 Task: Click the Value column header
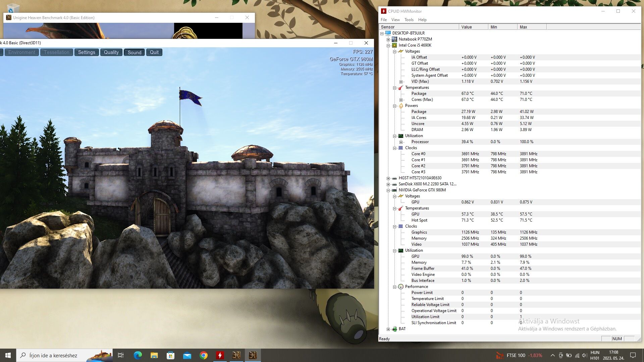point(474,27)
